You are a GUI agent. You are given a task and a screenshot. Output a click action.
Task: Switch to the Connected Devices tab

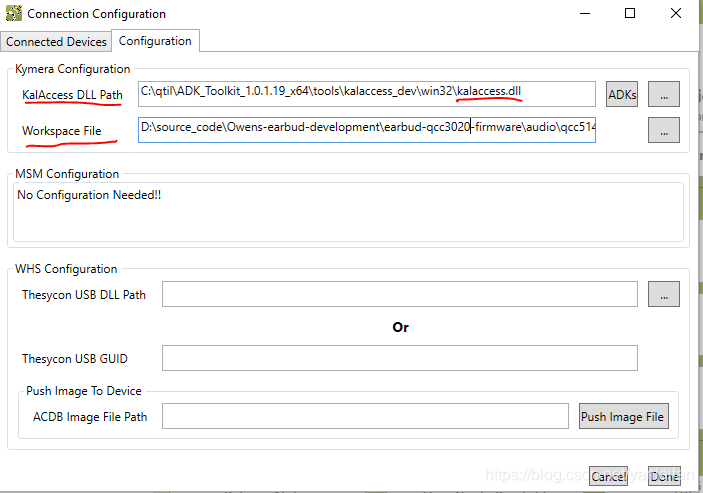point(56,42)
